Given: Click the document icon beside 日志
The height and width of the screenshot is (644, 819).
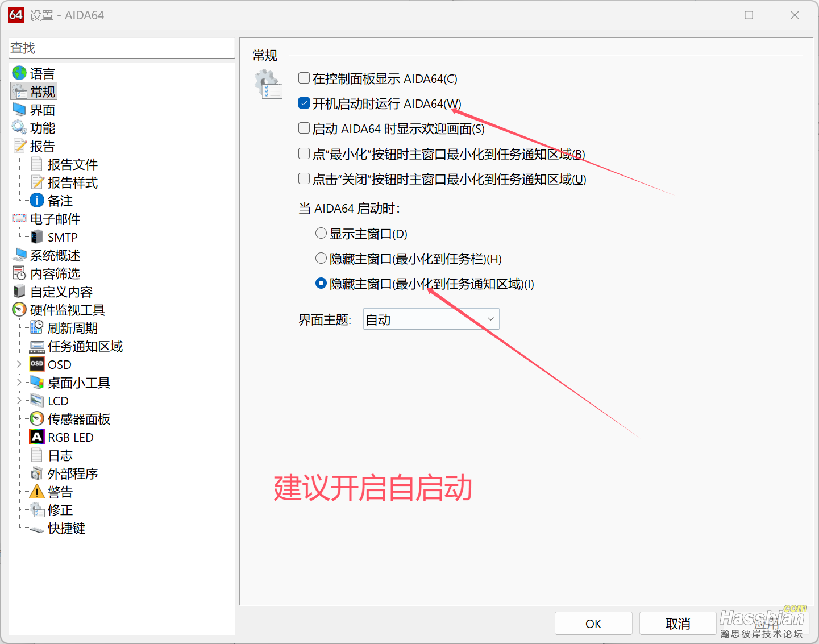Looking at the screenshot, I should [x=37, y=455].
